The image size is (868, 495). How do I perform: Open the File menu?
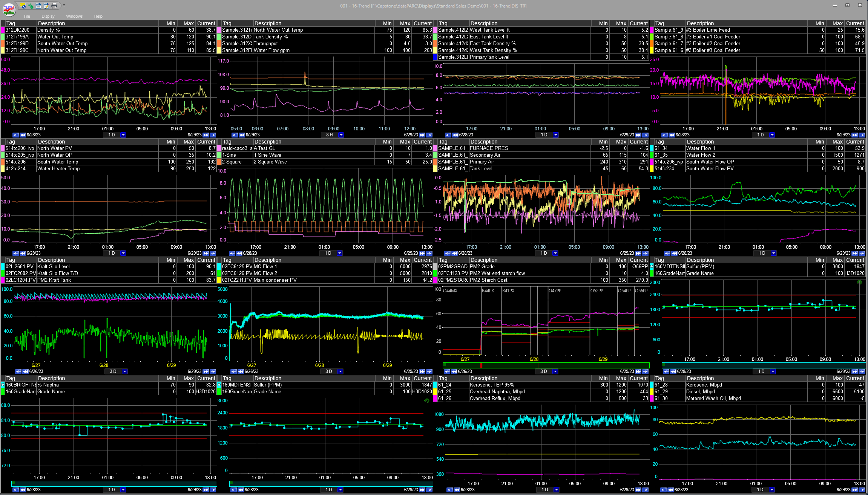pyautogui.click(x=27, y=16)
